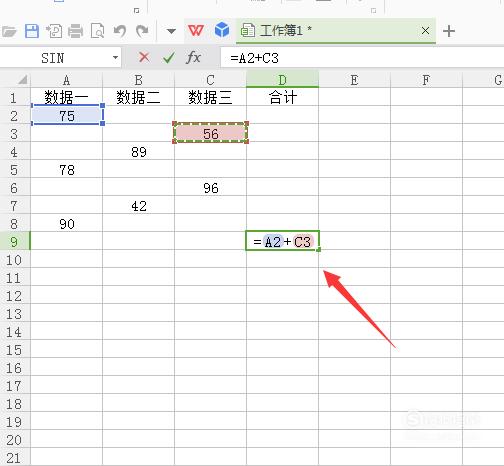The height and width of the screenshot is (466, 504).
Task: Switch to the 工作簿1 tab
Action: (x=336, y=31)
